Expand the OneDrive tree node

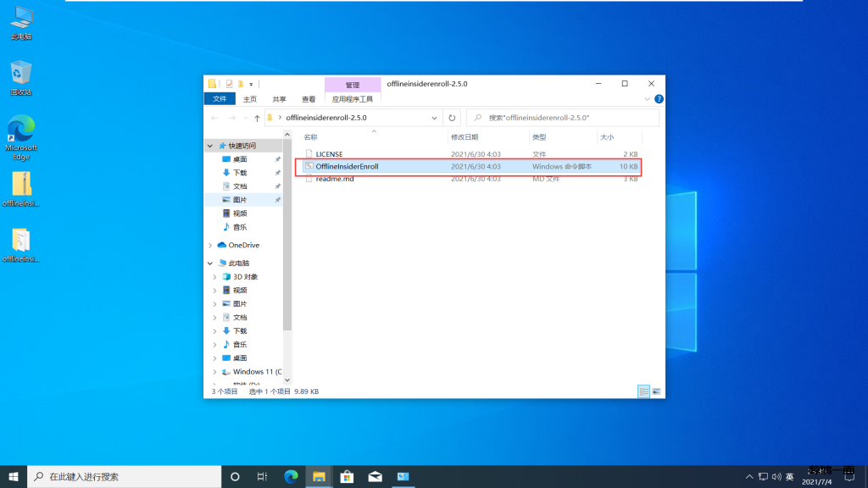(210, 246)
